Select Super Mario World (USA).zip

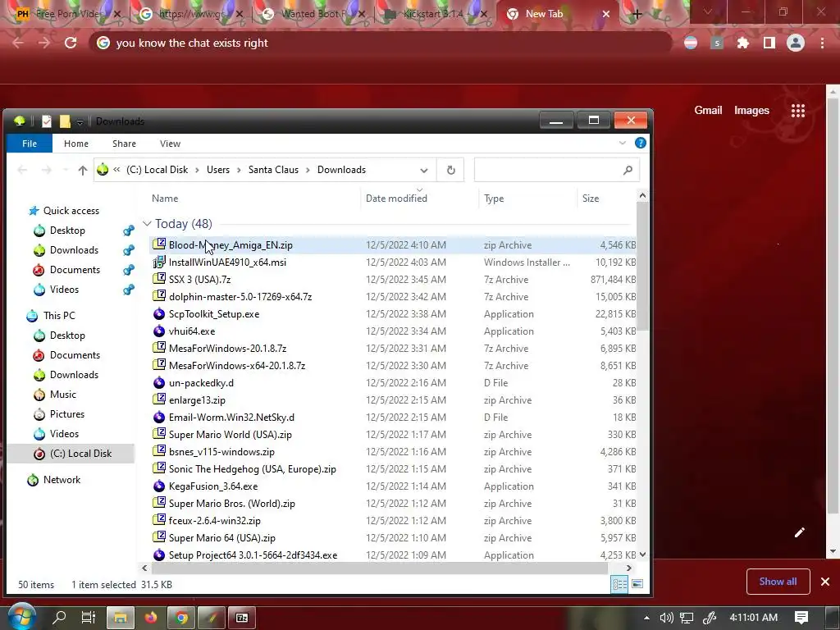coord(230,435)
